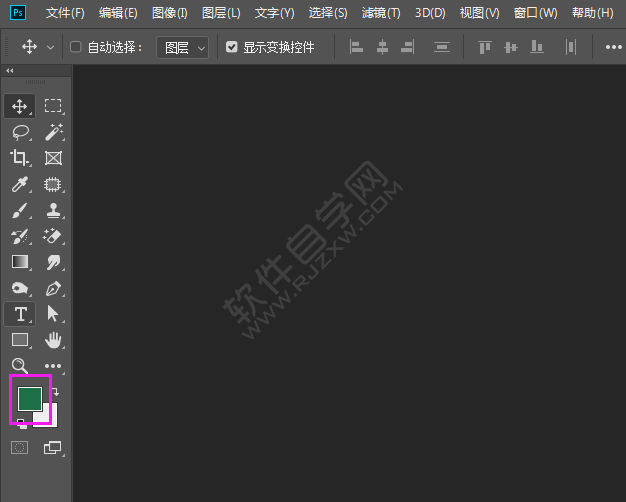Select the Crop tool
The height and width of the screenshot is (502, 626).
tap(19, 158)
